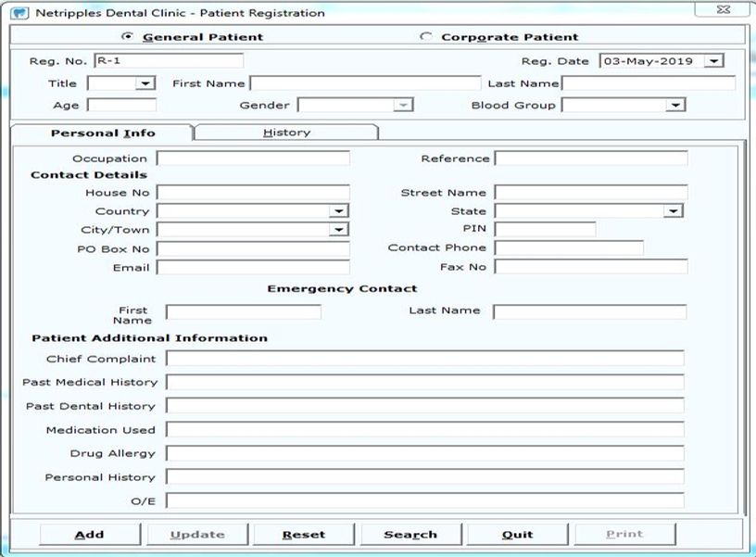Click the Personal History field

424,477
